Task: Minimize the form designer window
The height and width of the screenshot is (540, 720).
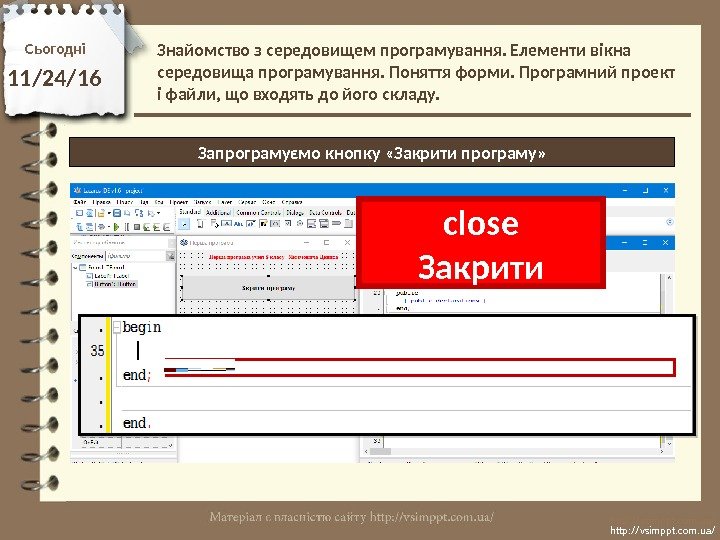Action: click(306, 242)
